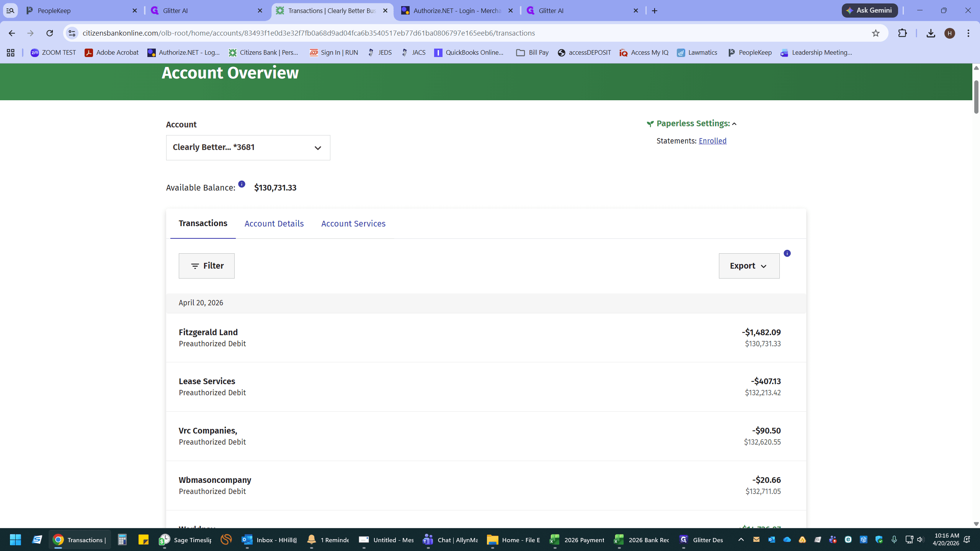The width and height of the screenshot is (980, 551).
Task: Click the address bar URL
Action: click(309, 33)
